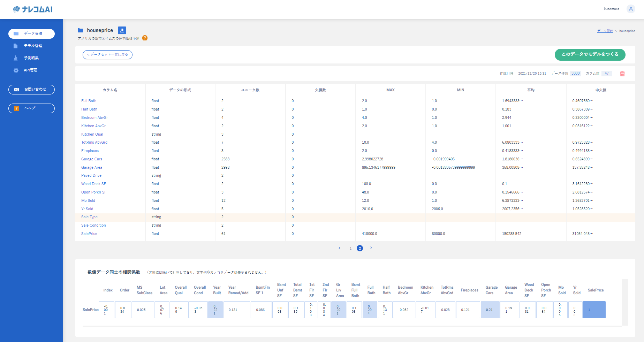The height and width of the screenshot is (342, 644).
Task: Click the bar chart icon for 予測結果
Action: (16, 58)
